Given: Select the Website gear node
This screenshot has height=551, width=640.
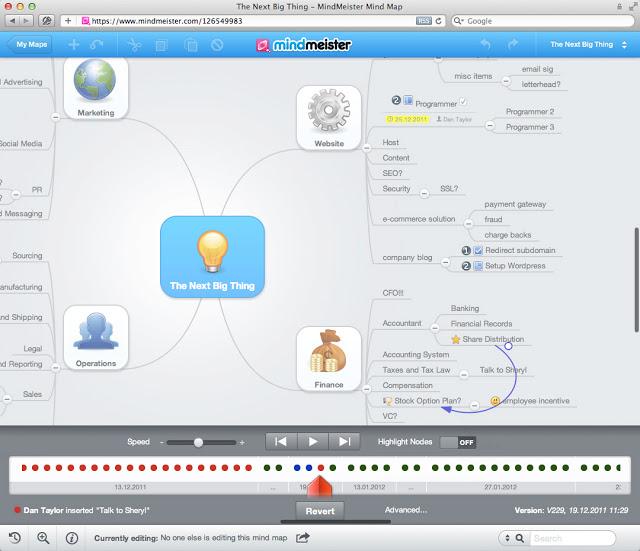Looking at the screenshot, I should tap(329, 118).
